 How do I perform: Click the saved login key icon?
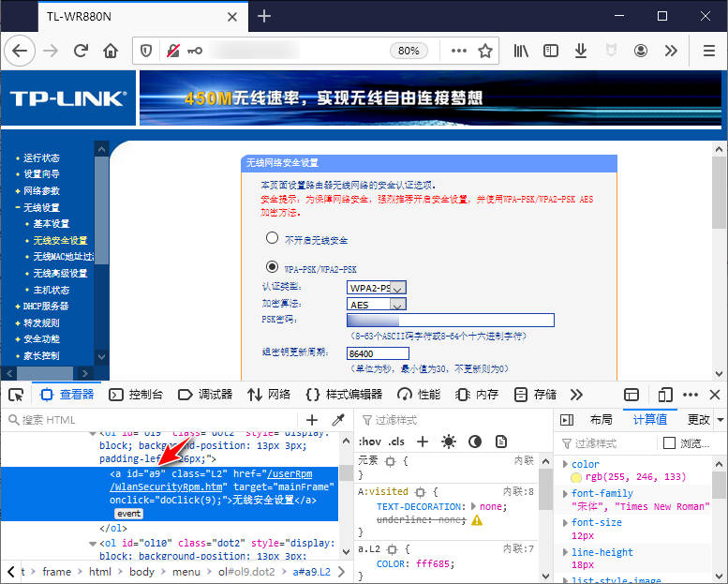click(x=195, y=51)
